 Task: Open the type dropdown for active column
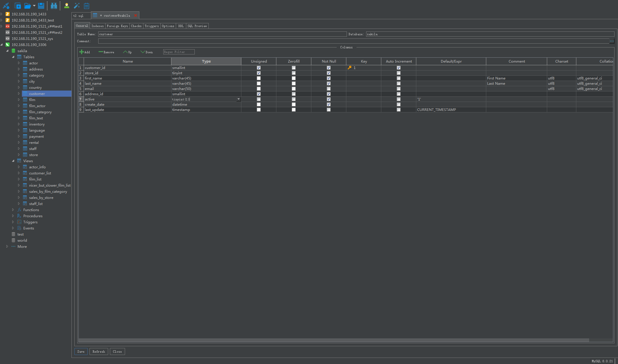click(x=238, y=99)
